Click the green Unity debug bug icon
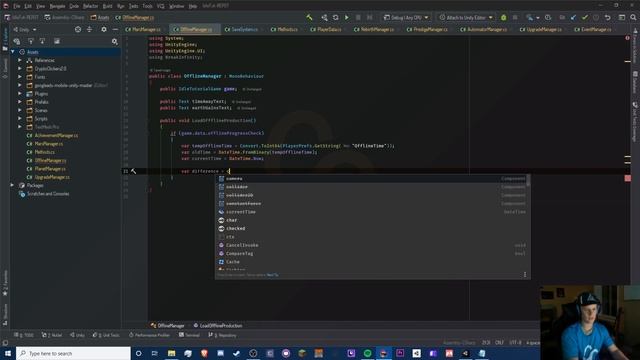Image resolution: width=640 pixels, height=360 pixels. tap(503, 18)
